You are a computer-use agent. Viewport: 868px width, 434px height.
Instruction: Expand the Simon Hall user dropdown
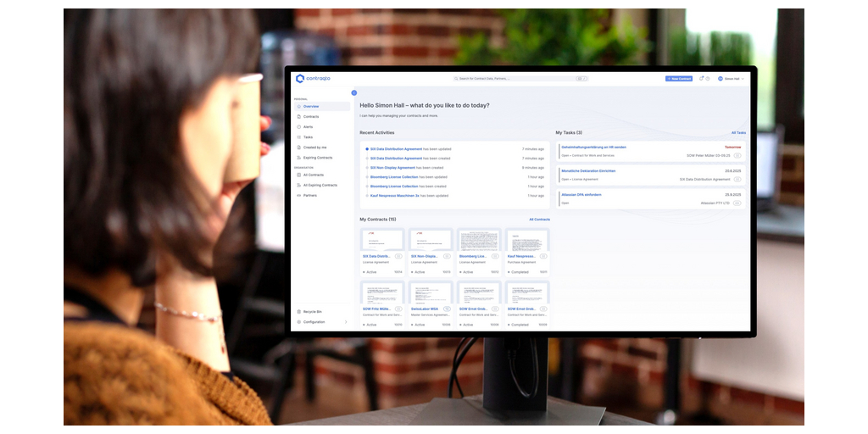732,79
